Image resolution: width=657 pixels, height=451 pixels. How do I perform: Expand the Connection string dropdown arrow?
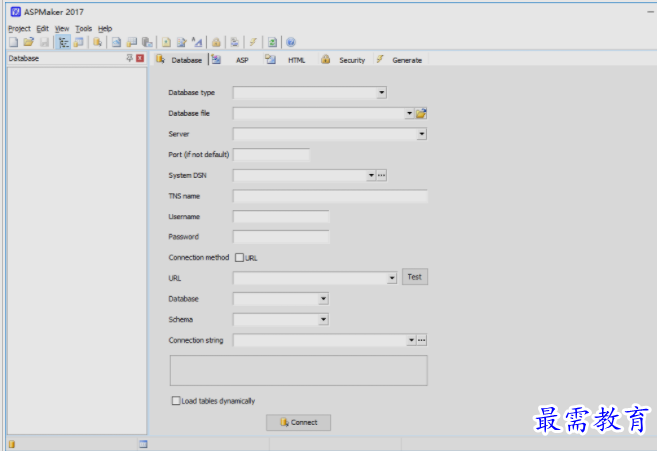(411, 340)
